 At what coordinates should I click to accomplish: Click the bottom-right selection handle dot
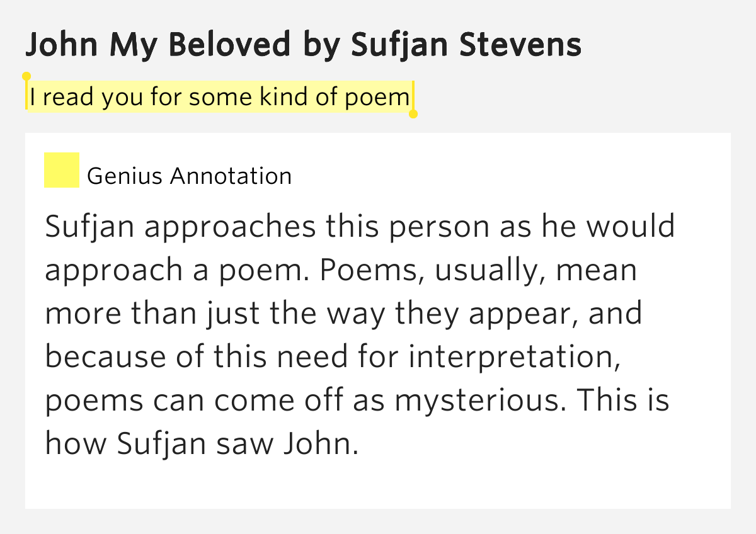point(413,114)
